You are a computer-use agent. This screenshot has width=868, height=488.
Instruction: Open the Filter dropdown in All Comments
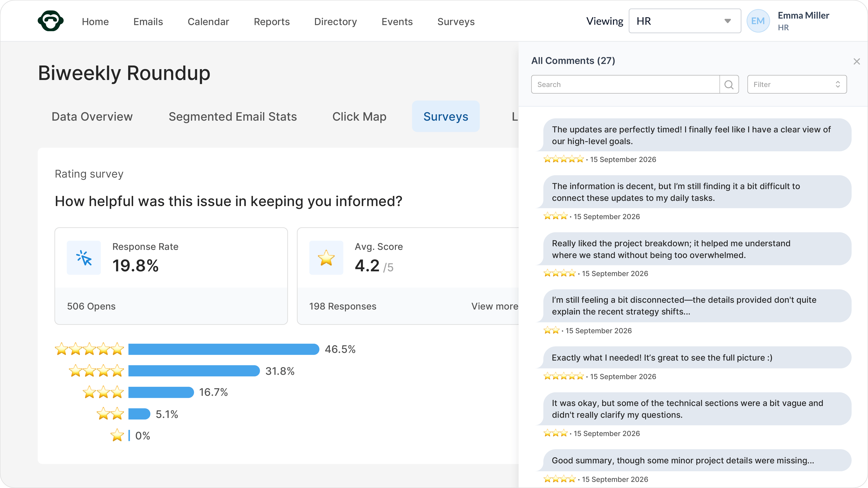(x=797, y=84)
